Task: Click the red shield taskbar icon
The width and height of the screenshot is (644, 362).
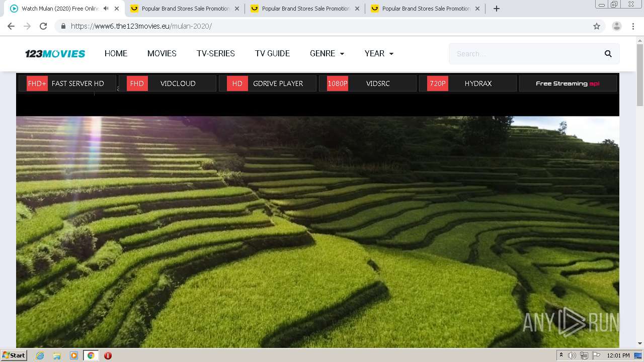Action: pos(108,355)
